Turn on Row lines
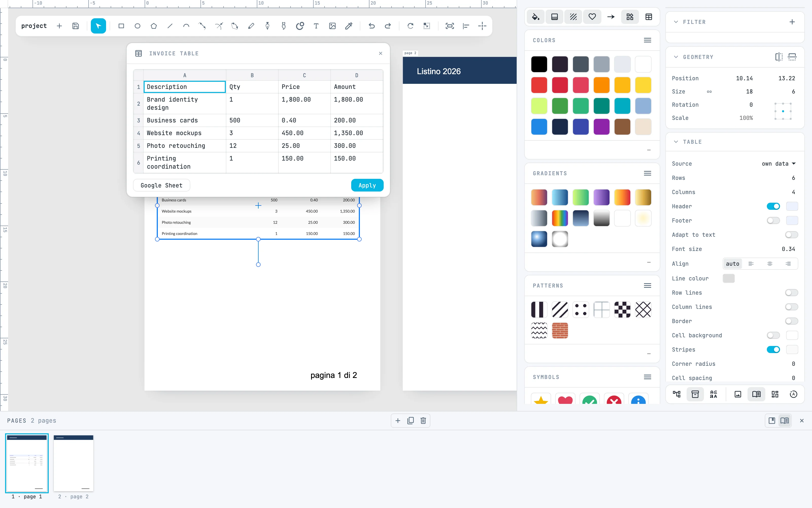The height and width of the screenshot is (508, 812). coord(791,293)
